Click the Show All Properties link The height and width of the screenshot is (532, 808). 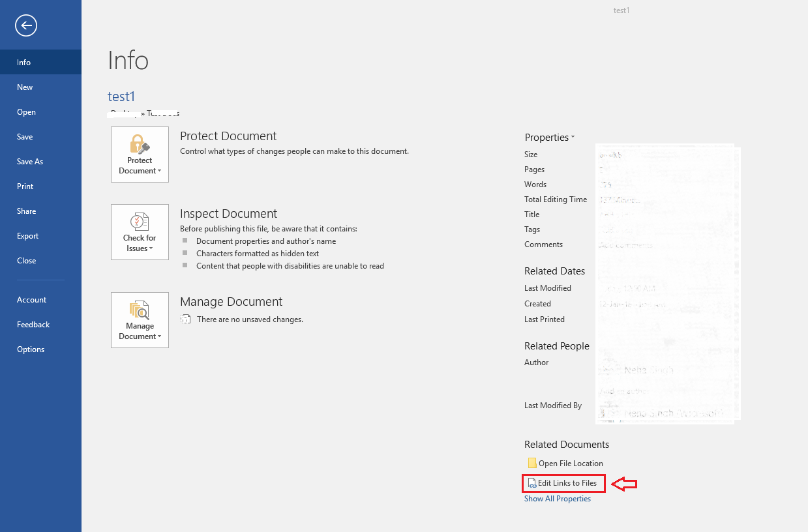(558, 498)
